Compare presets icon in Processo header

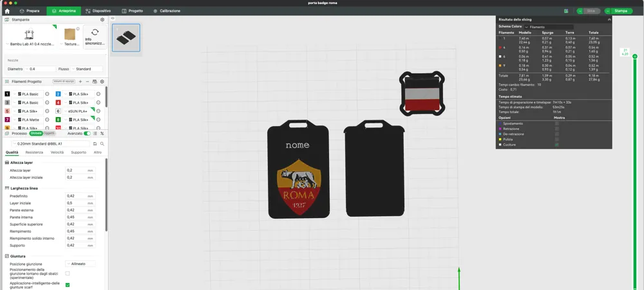coord(102,133)
